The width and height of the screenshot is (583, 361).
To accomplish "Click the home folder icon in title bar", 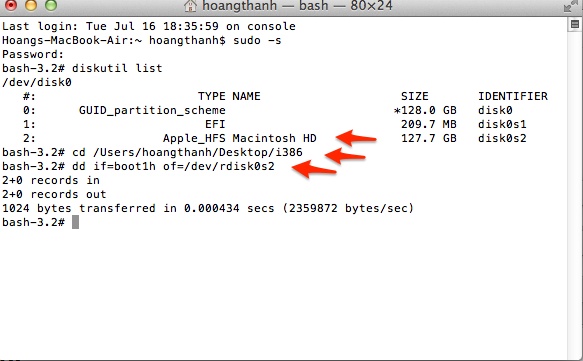I will click(190, 6).
